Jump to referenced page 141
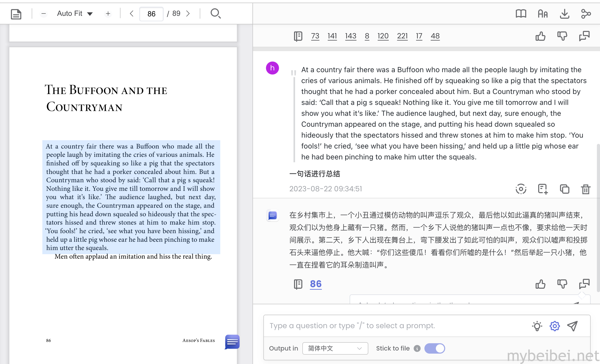 pos(332,36)
